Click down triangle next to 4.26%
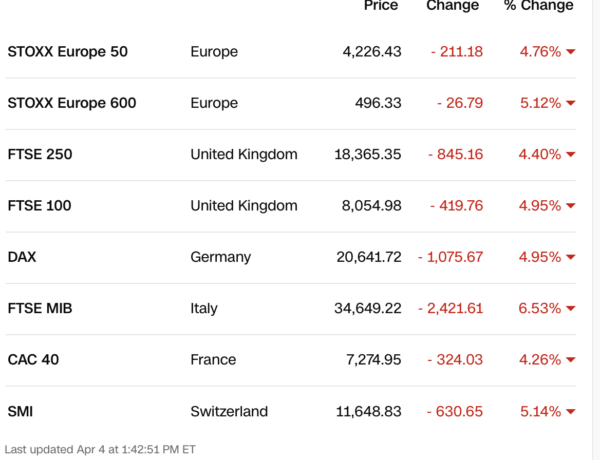The width and height of the screenshot is (600, 460). coord(570,361)
